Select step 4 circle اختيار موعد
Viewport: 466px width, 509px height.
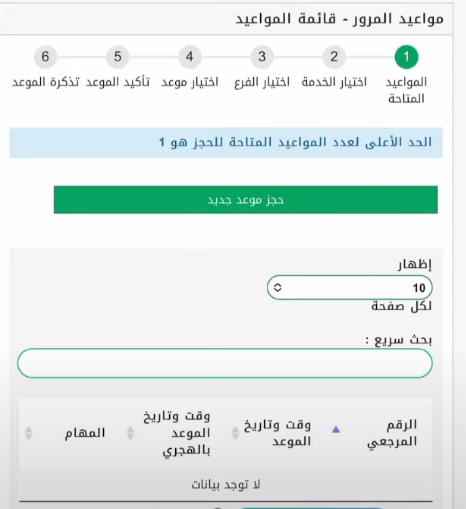click(190, 57)
